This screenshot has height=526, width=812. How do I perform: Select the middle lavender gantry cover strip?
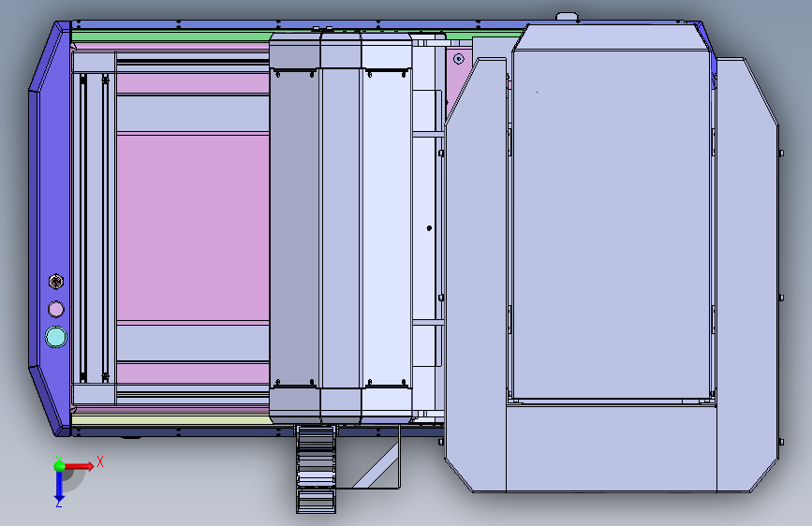pyautogui.click(x=340, y=227)
